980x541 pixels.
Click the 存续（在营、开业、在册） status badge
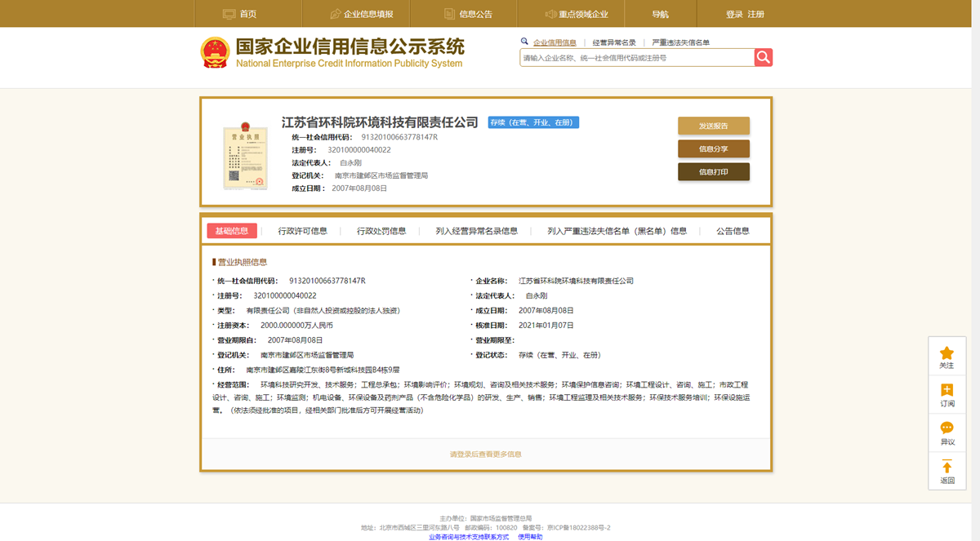pos(533,122)
